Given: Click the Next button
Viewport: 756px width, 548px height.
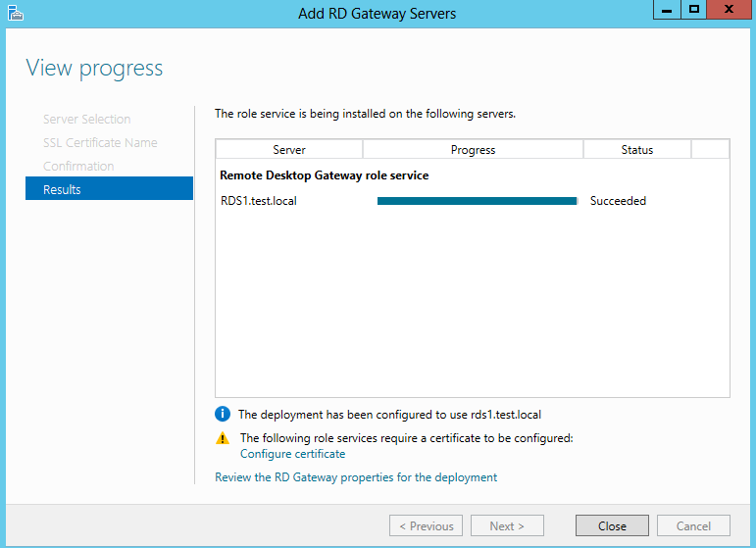Looking at the screenshot, I should [x=507, y=525].
